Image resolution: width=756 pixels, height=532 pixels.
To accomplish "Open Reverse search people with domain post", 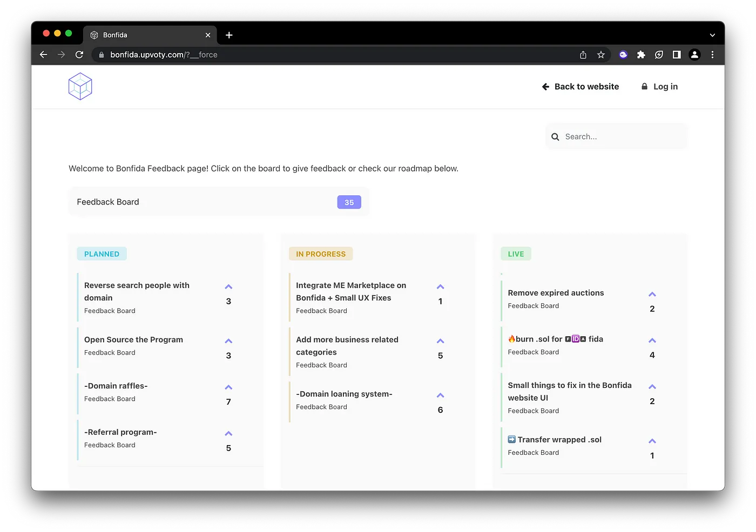I will pos(137,291).
